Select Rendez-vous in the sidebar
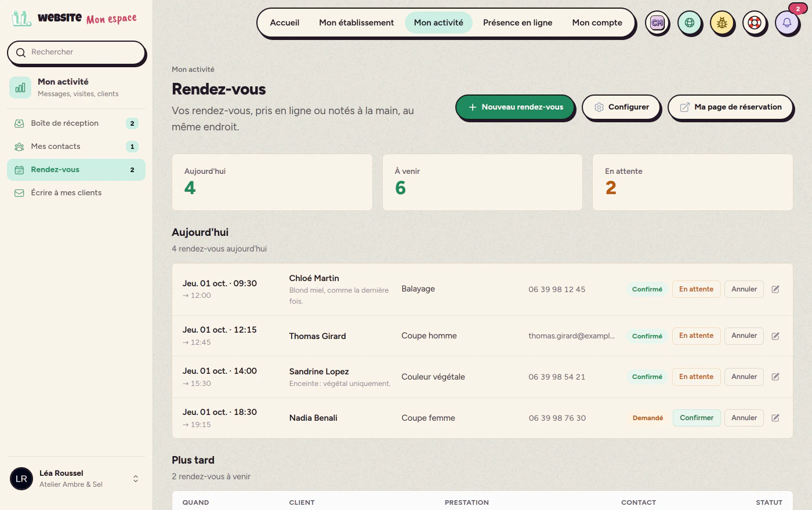 tap(76, 170)
